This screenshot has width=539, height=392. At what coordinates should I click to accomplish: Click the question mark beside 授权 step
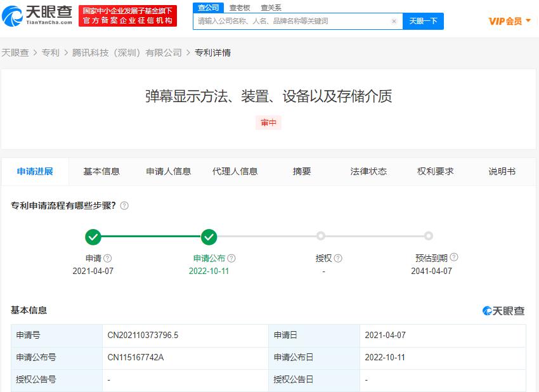tap(338, 258)
